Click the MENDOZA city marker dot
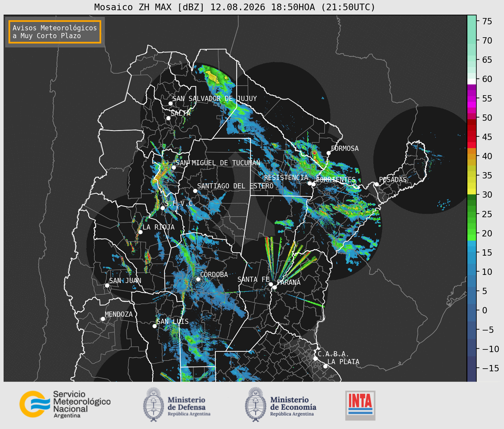 103,319
